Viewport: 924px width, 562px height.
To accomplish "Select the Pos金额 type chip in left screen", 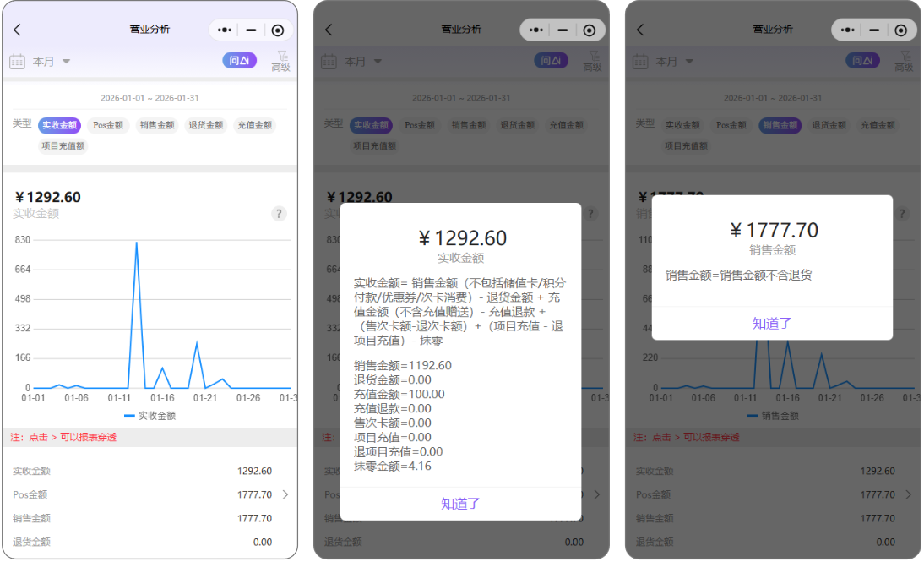I will click(x=107, y=125).
